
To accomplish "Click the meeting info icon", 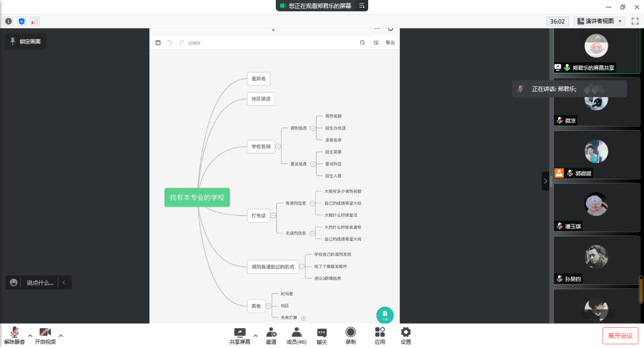I will [x=9, y=21].
